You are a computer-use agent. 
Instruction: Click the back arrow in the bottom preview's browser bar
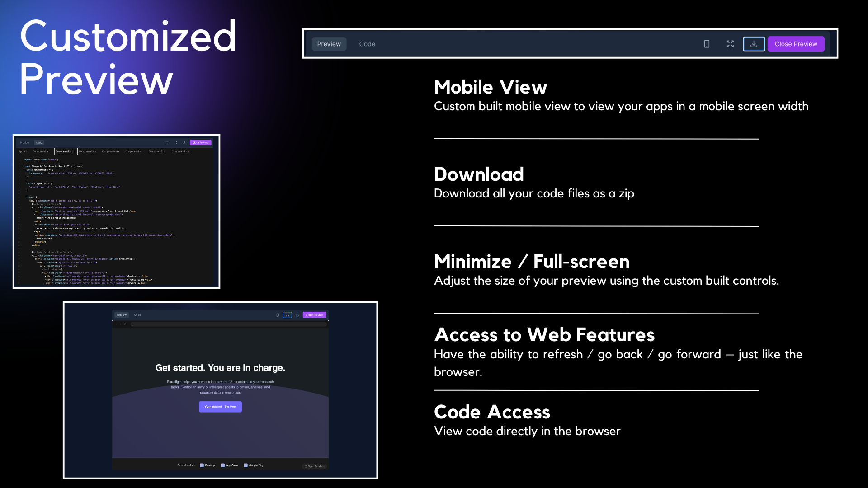coord(116,324)
